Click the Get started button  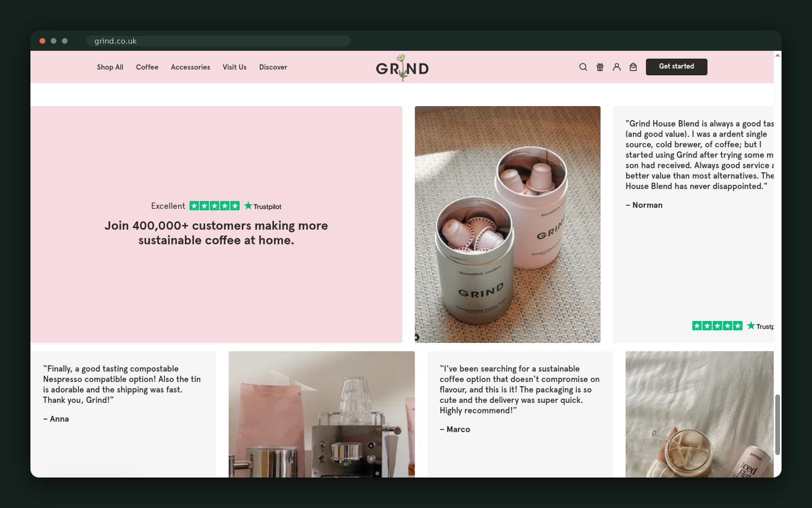pos(676,67)
